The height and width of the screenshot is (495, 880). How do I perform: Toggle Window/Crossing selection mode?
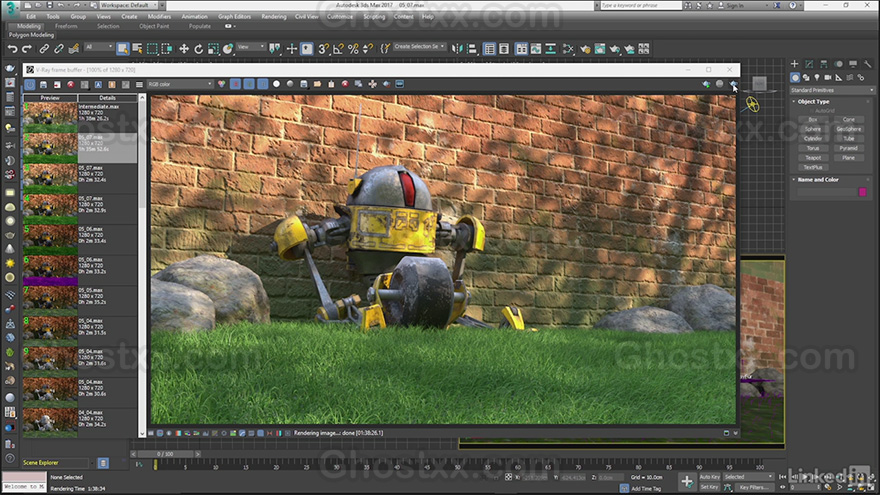167,49
